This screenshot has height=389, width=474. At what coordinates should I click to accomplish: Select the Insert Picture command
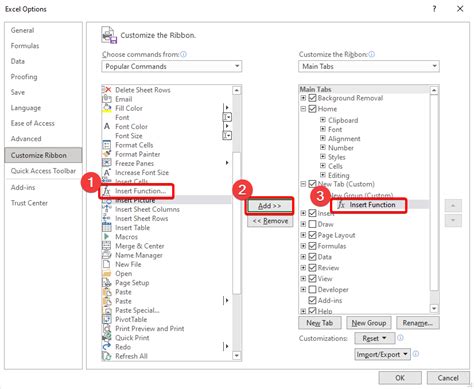(x=166, y=200)
